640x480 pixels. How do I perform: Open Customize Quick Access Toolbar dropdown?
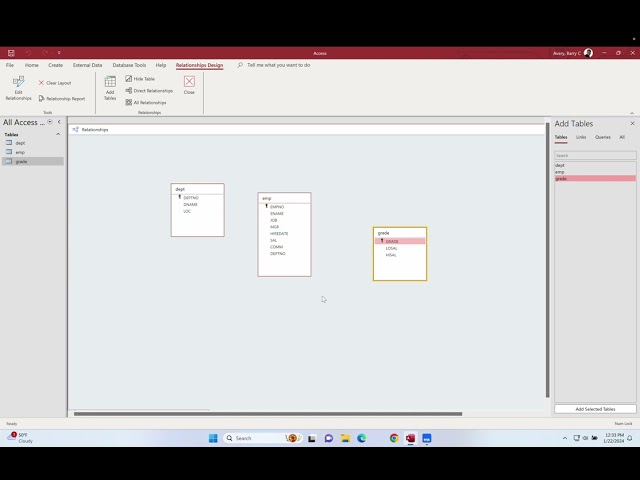tap(59, 53)
